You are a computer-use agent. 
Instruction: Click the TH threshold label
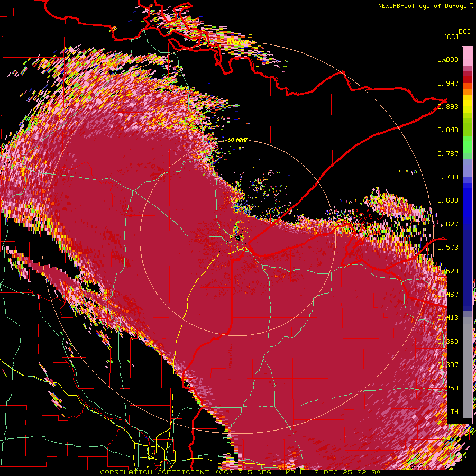[454, 412]
